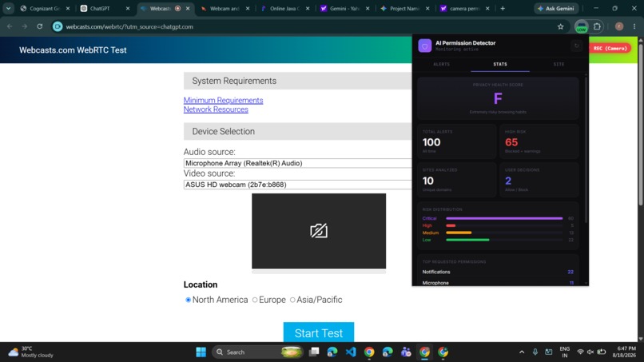
Task: Switch to the ALERTS tab
Action: point(442,64)
